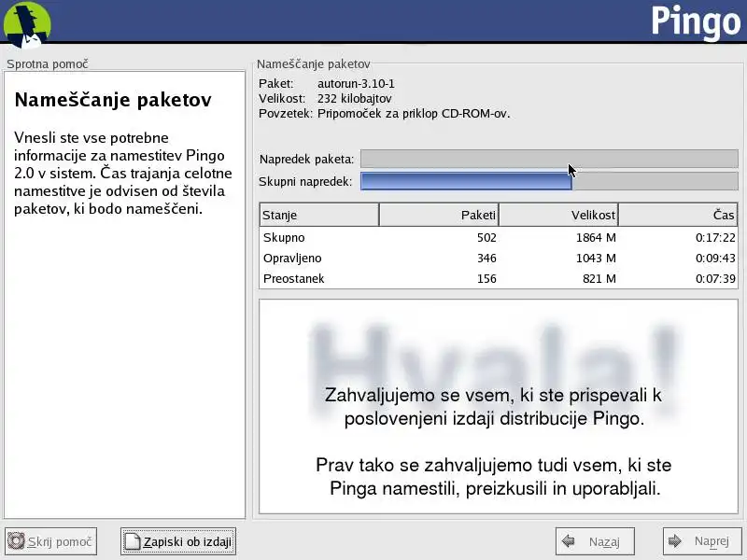Click the 0:09:43 elapsed time
Image resolution: width=747 pixels, height=560 pixels.
715,259
